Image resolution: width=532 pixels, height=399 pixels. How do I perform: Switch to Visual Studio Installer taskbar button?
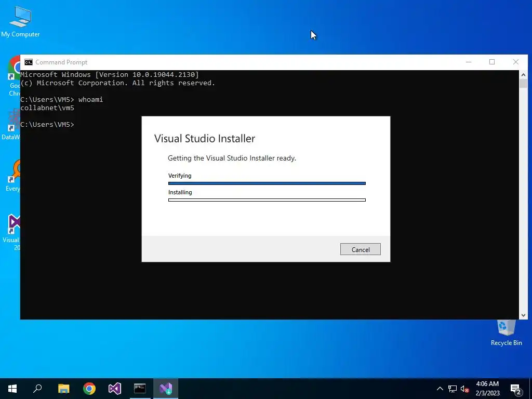[166, 389]
